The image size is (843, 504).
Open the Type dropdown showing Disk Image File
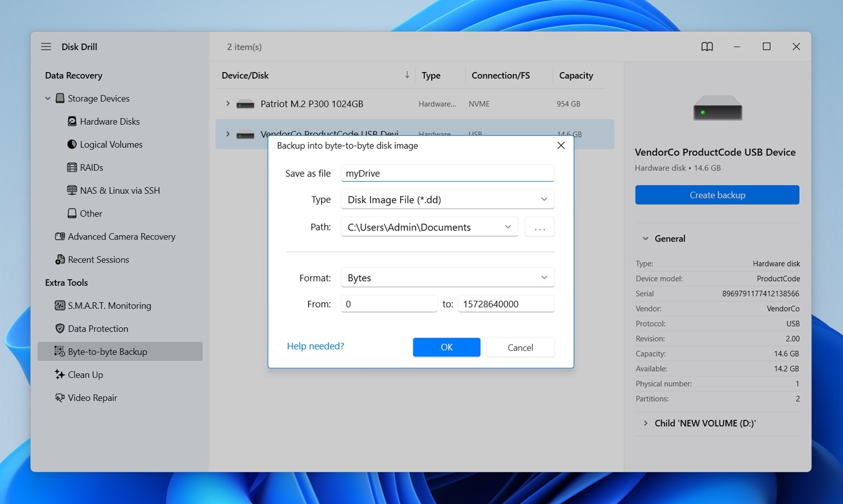point(448,200)
